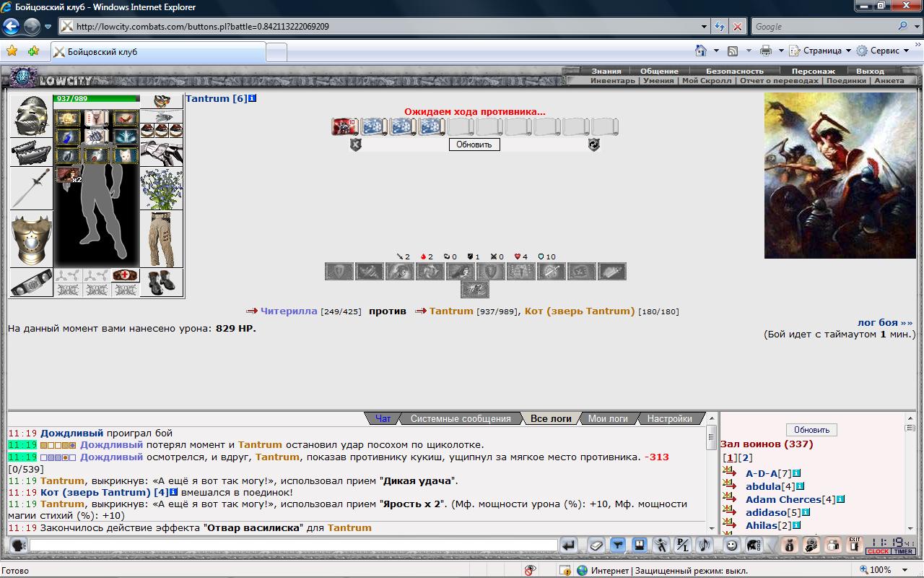This screenshot has height=578, width=924.
Task: Open the Персонаж menu
Action: [813, 71]
